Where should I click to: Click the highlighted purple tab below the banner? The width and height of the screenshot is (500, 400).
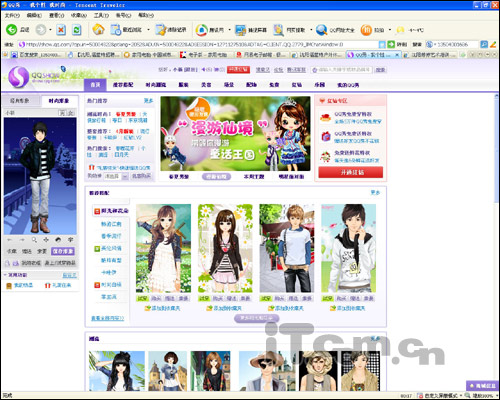[x=216, y=177]
